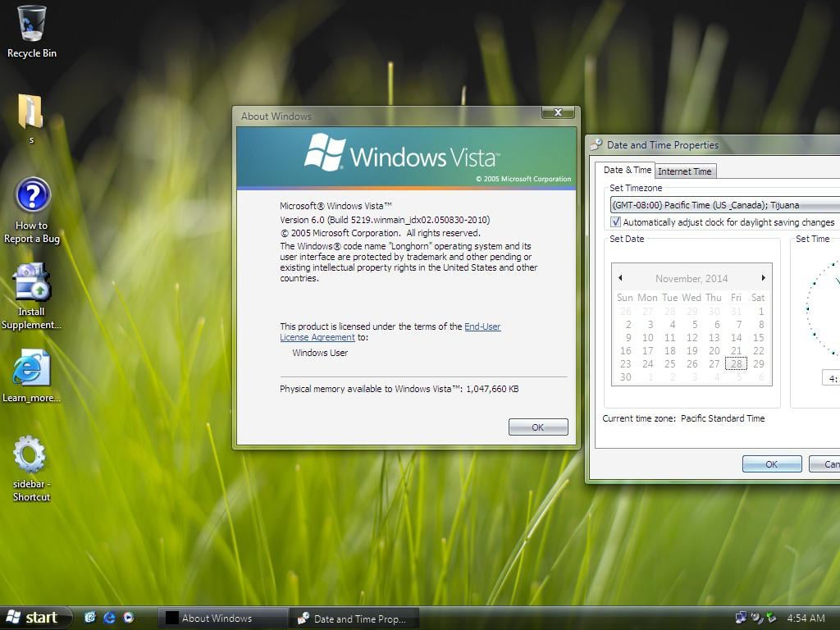Click the Date and Time Properties title text
Image resolution: width=840 pixels, height=630 pixels.
point(663,144)
